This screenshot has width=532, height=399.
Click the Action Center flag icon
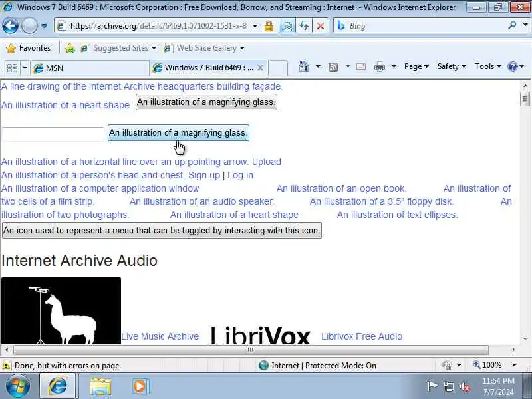[x=432, y=386]
